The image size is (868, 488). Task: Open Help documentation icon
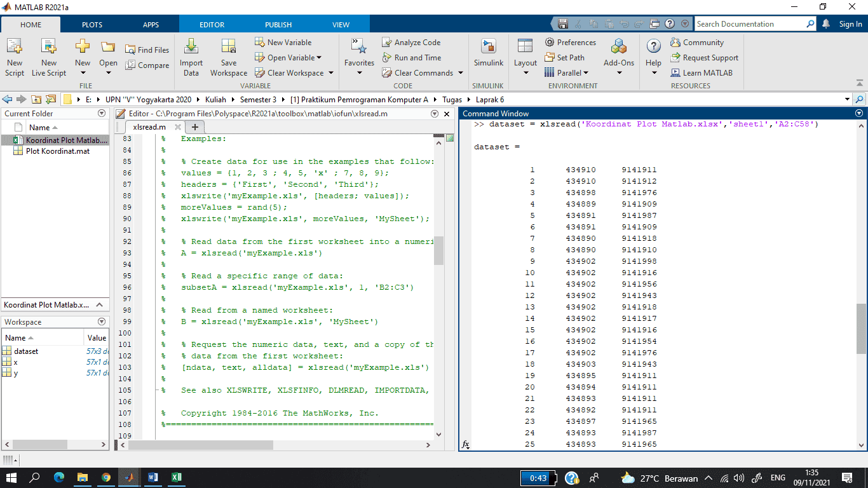click(653, 47)
